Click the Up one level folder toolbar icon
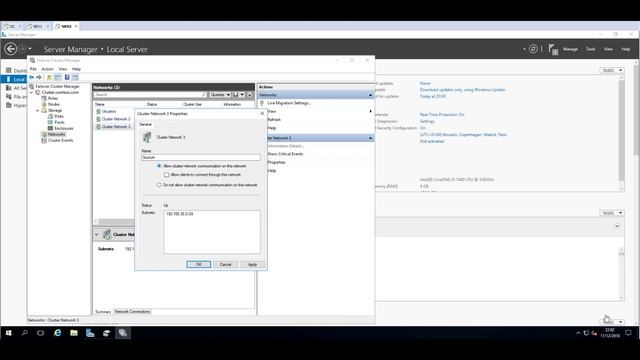Image resolution: width=640 pixels, height=360 pixels. (49, 77)
